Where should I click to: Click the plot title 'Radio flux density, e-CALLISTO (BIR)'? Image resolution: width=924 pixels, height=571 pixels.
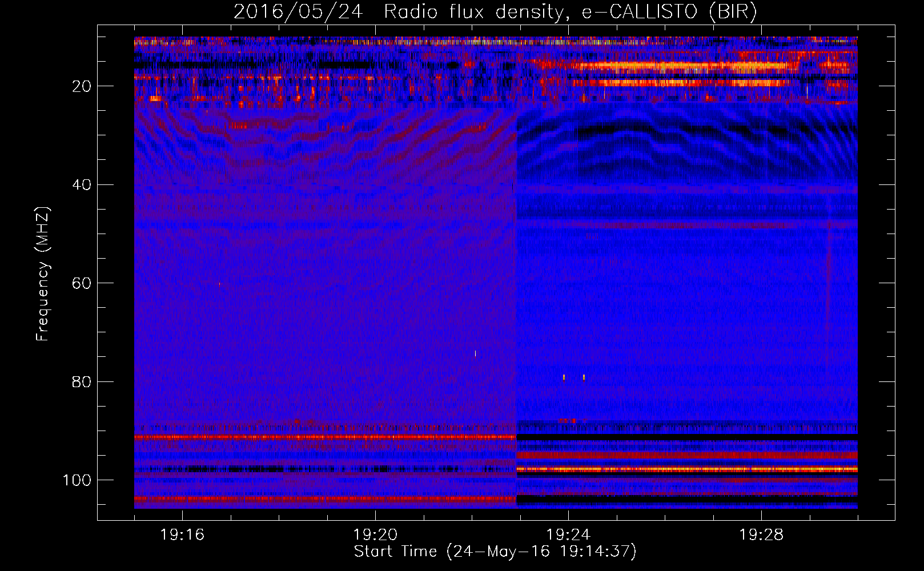(x=571, y=11)
